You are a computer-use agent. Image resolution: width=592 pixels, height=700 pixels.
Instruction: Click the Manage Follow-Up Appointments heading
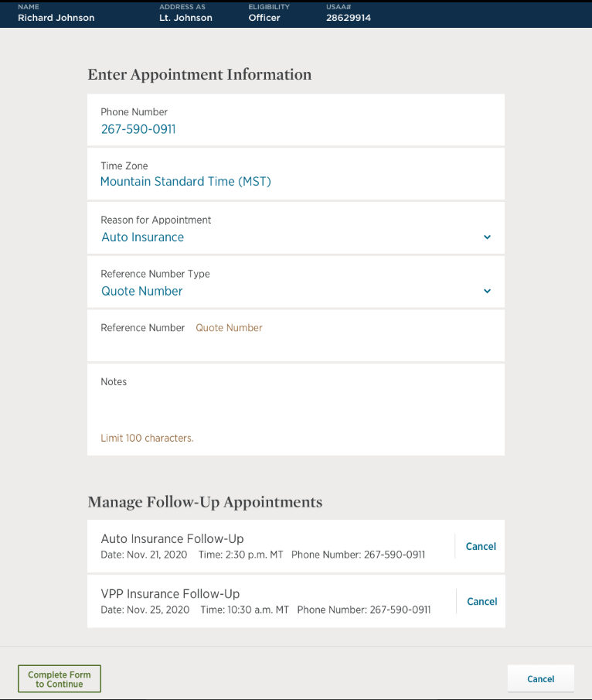205,502
